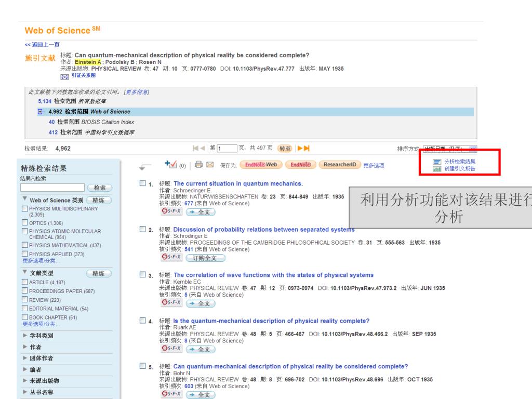Tick PROCEEDINGS PAPER (687) document type
Screen dimensions: 532x399
coord(25,291)
